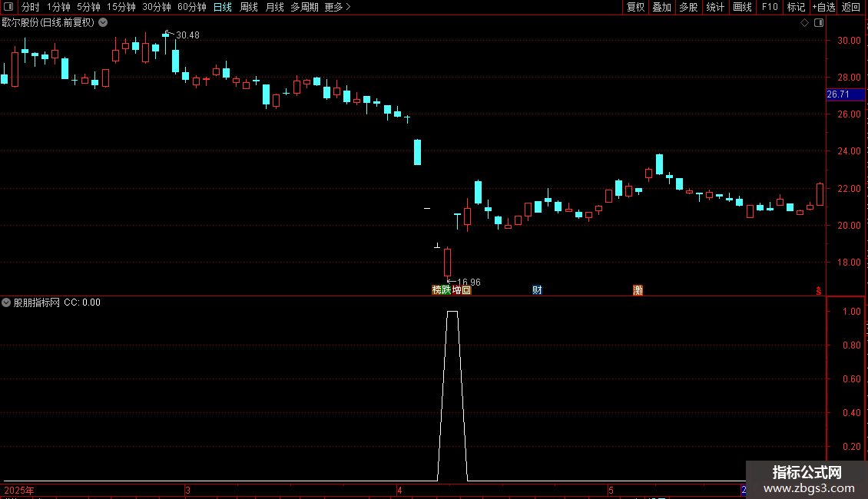The width and height of the screenshot is (868, 499).
Task: Expand the 股朋指标网 indicator dropdown
Action: click(6, 302)
